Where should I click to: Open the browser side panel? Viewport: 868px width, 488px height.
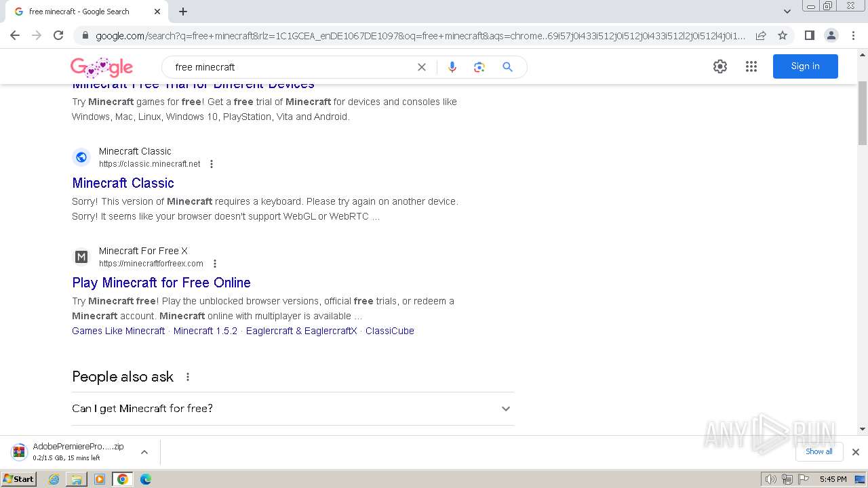pos(809,35)
